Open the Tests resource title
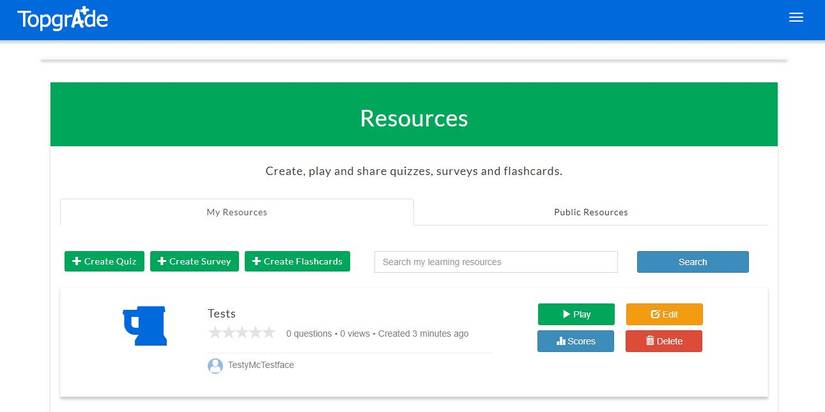 [222, 314]
